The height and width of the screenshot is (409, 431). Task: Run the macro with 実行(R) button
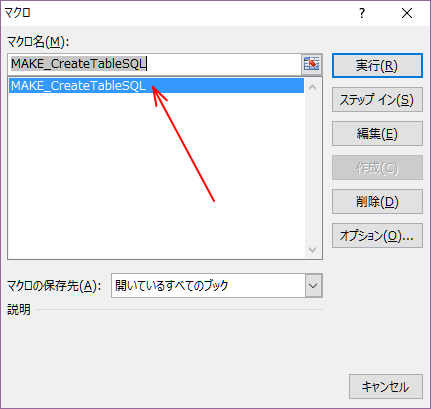coord(377,66)
